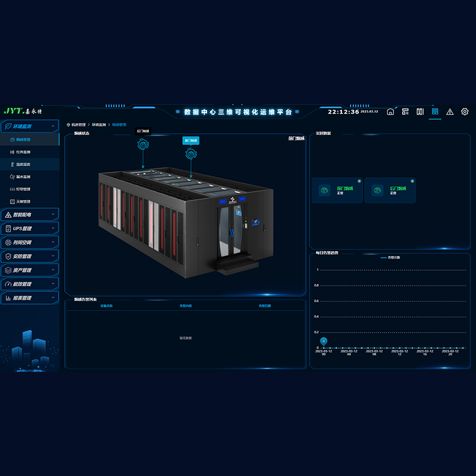Click the highlighted blue room management icon
Viewport: 476px width, 476px height.
(x=435, y=111)
